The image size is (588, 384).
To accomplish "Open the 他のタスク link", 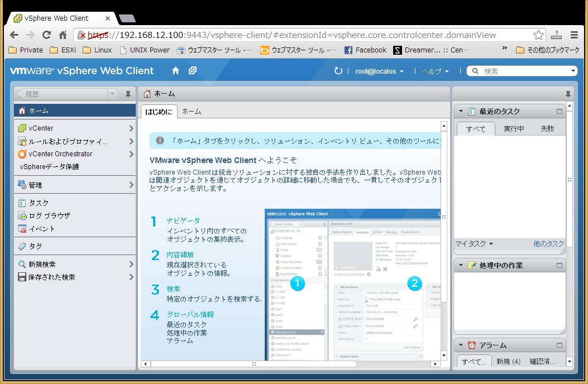I will (x=548, y=244).
